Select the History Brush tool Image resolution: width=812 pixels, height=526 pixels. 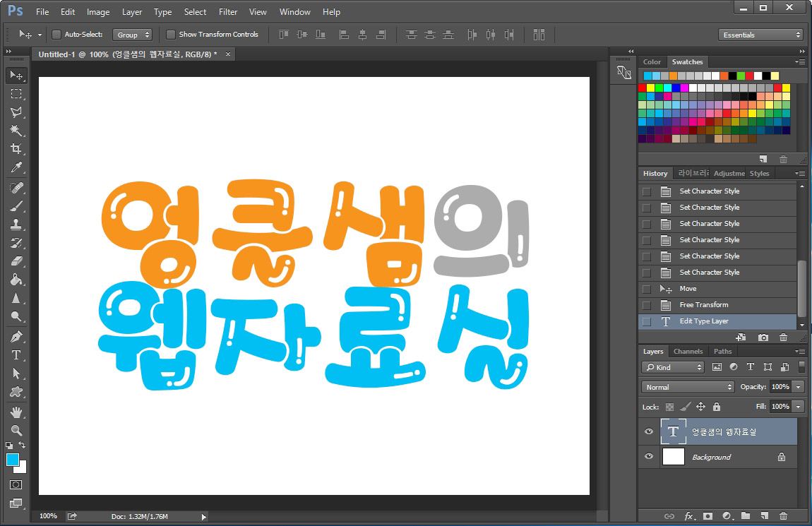click(x=16, y=243)
